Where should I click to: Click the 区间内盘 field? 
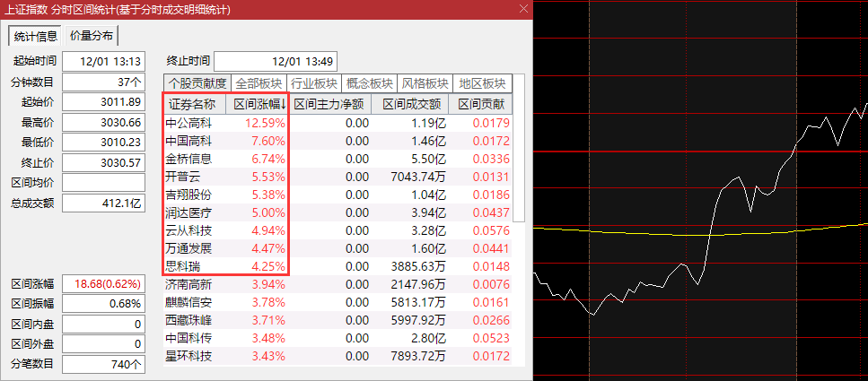tap(103, 324)
